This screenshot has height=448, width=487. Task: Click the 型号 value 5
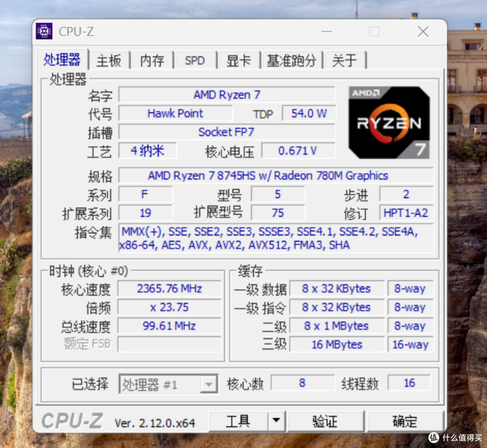point(278,194)
